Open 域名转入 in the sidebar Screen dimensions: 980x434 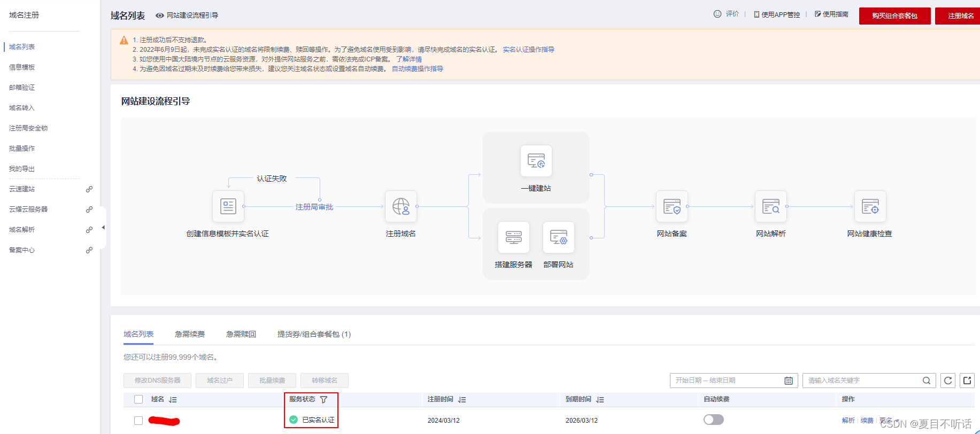click(x=22, y=108)
